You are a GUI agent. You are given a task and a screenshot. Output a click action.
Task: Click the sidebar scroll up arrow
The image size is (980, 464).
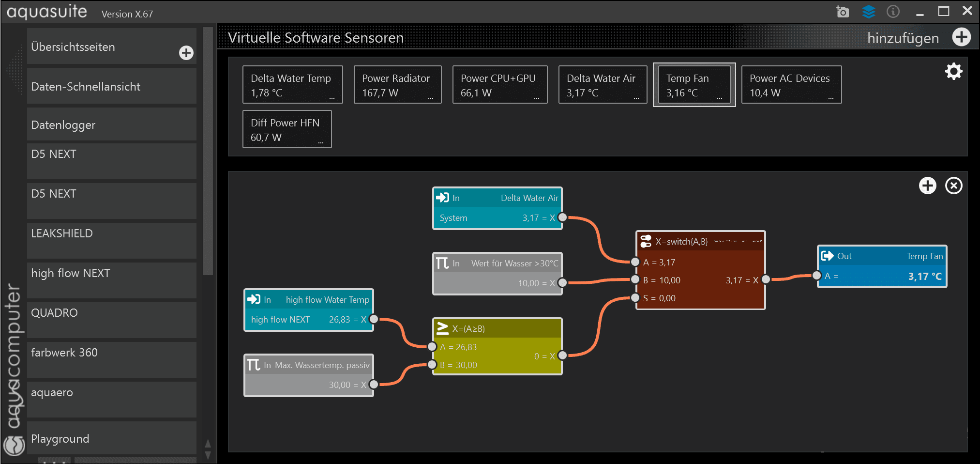(208, 443)
